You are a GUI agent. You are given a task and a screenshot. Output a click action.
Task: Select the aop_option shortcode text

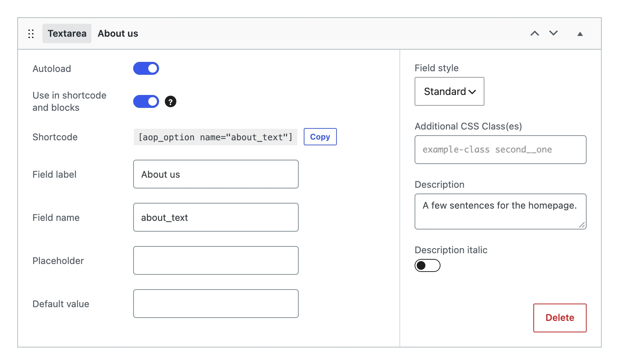[x=216, y=137]
